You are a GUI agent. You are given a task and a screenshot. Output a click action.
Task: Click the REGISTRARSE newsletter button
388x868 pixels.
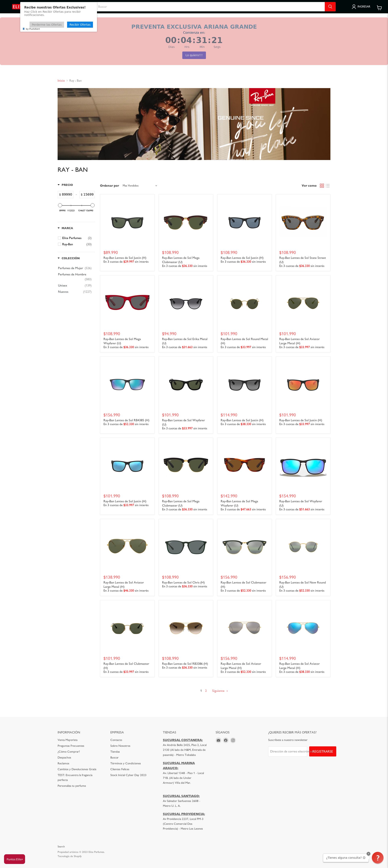pyautogui.click(x=323, y=751)
